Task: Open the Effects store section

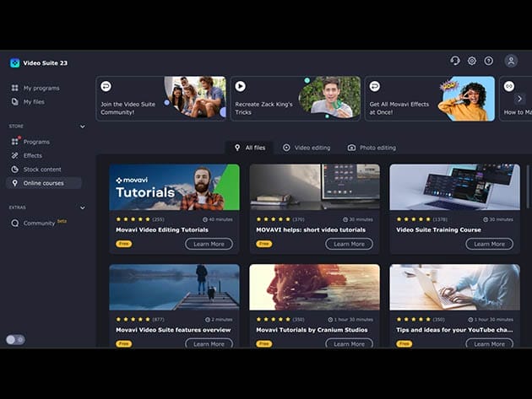Action: point(32,155)
